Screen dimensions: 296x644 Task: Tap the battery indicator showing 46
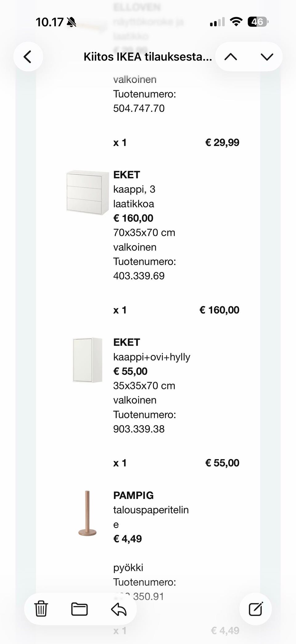pyautogui.click(x=258, y=22)
